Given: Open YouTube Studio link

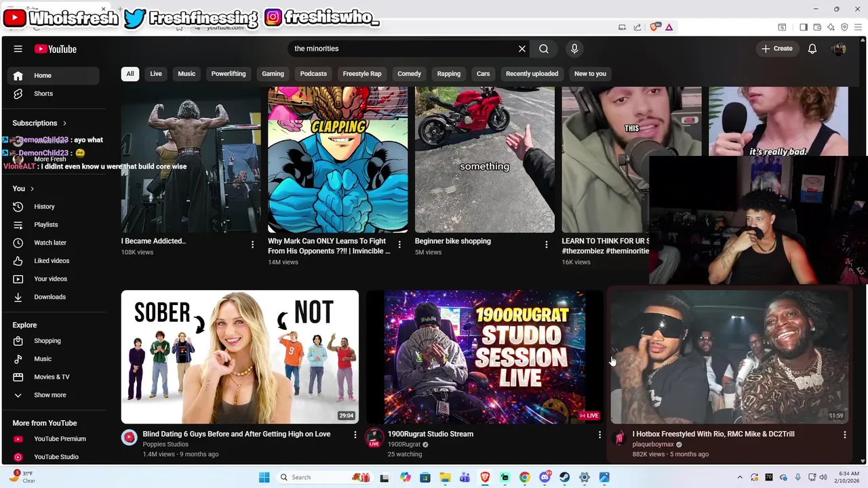Looking at the screenshot, I should [x=54, y=457].
